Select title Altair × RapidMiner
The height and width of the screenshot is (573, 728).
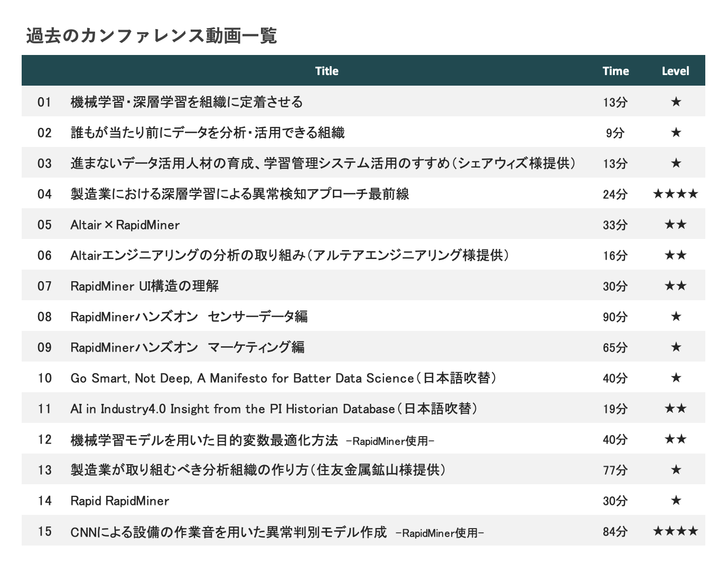125,225
